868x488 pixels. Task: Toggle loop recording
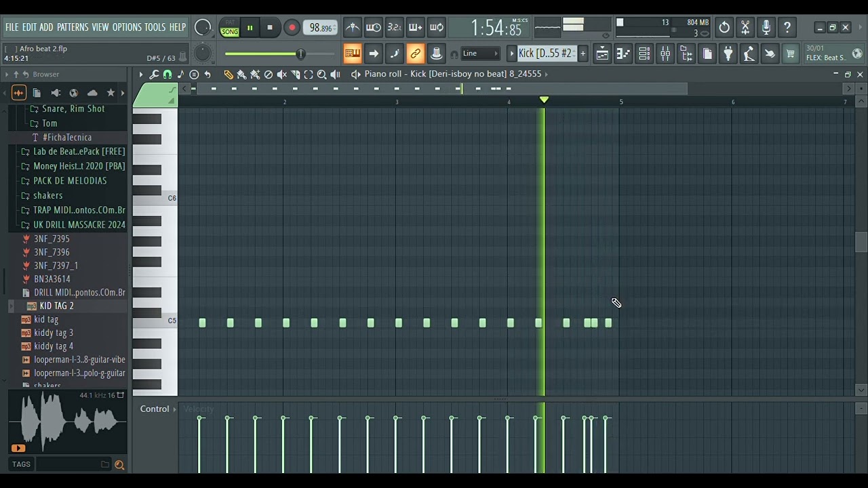437,28
